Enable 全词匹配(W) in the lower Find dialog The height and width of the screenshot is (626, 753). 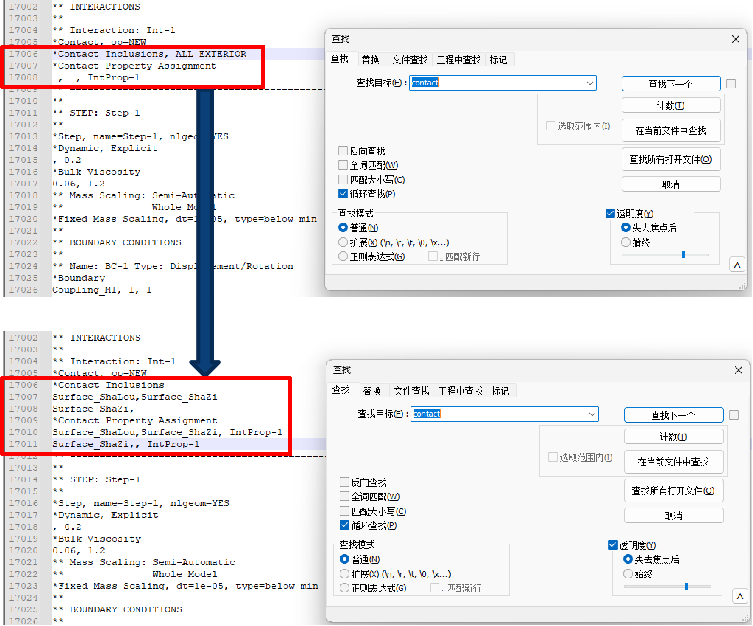[x=344, y=496]
